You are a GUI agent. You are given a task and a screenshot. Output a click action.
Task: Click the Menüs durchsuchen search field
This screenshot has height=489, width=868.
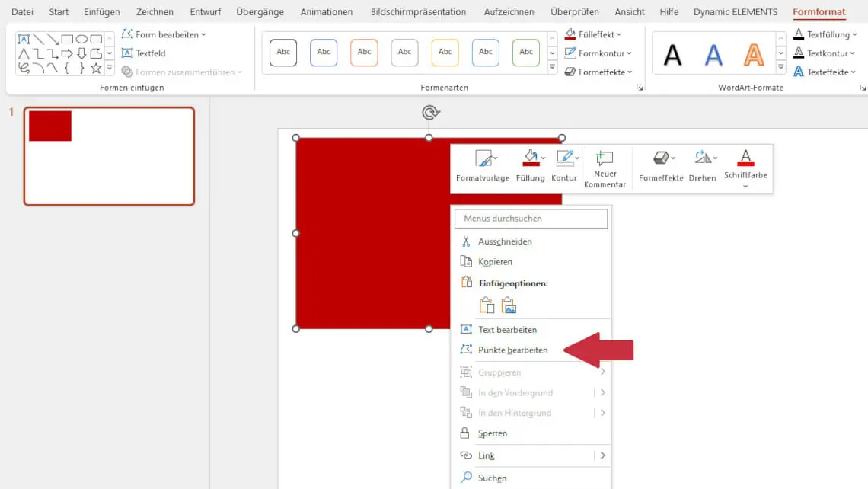coord(531,219)
